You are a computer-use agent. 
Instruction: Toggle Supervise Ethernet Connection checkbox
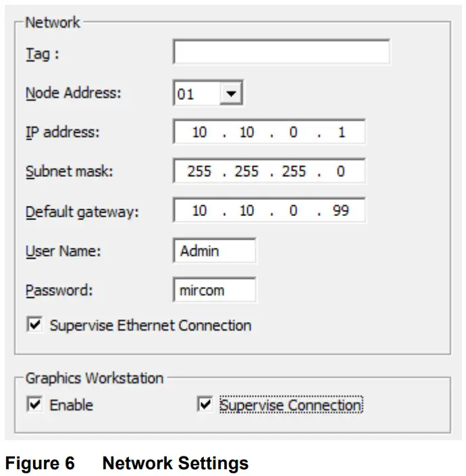tap(34, 325)
